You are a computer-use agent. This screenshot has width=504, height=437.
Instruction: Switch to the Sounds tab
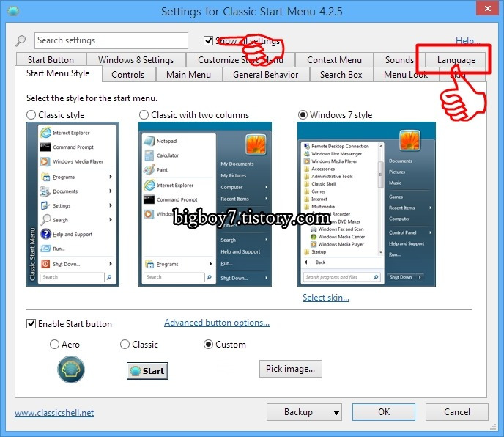[399, 60]
